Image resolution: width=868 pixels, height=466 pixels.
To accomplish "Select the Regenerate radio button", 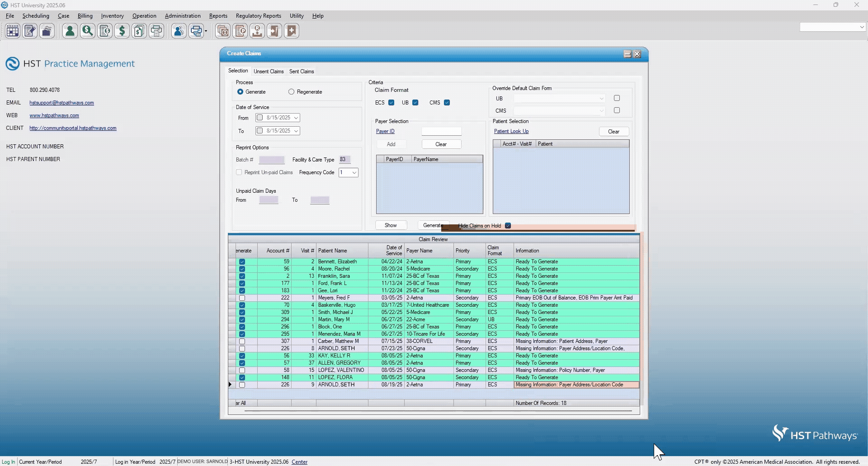I will click(x=292, y=92).
